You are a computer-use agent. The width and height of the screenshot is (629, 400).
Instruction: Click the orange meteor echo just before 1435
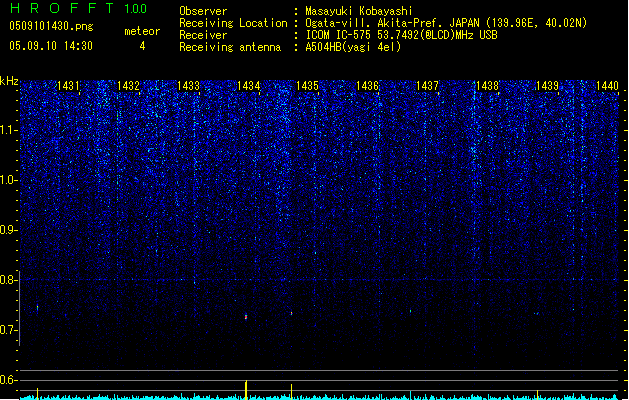[x=291, y=313]
